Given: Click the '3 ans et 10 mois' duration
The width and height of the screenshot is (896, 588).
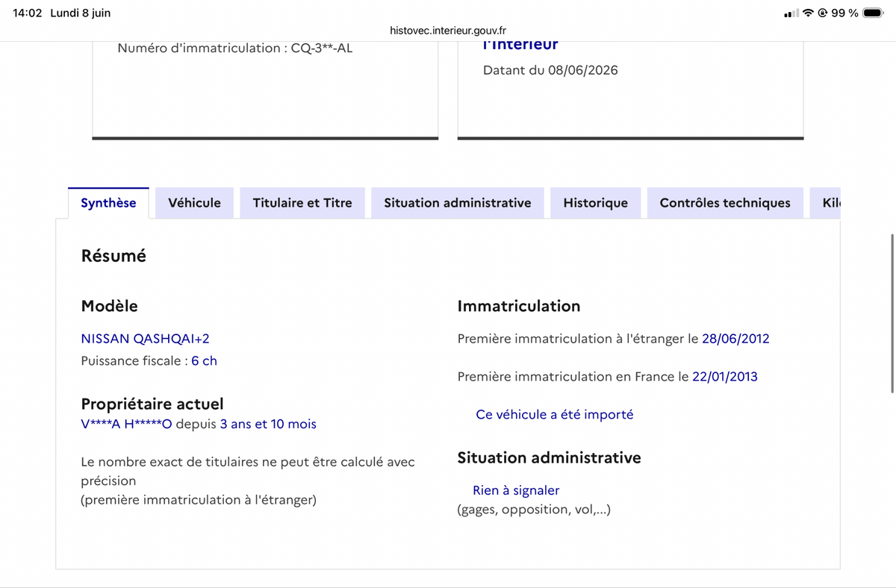Looking at the screenshot, I should (268, 425).
